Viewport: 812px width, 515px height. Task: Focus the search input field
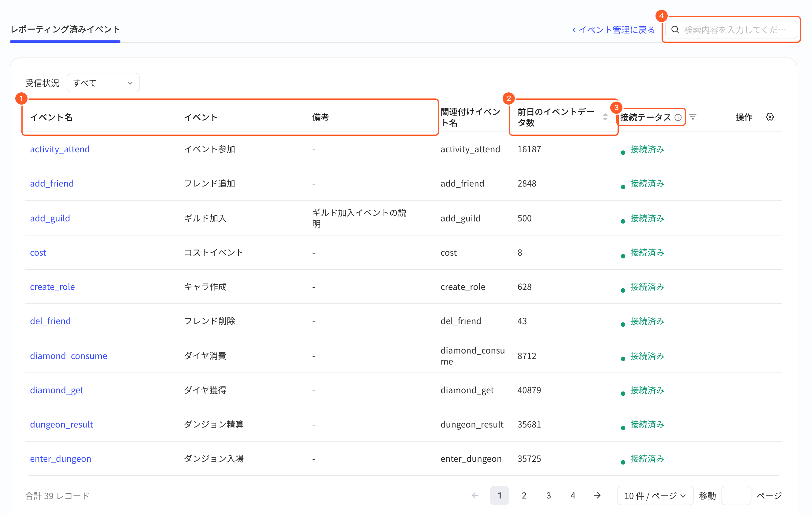click(731, 30)
